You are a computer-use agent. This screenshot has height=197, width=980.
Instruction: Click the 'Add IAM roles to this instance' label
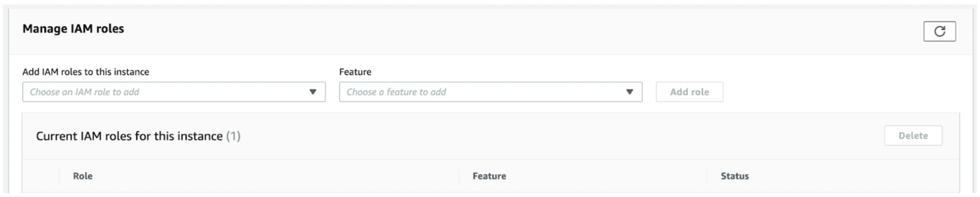coord(86,72)
